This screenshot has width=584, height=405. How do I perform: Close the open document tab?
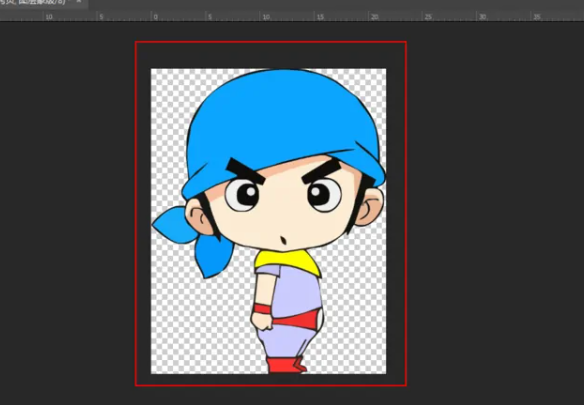[x=79, y=1]
